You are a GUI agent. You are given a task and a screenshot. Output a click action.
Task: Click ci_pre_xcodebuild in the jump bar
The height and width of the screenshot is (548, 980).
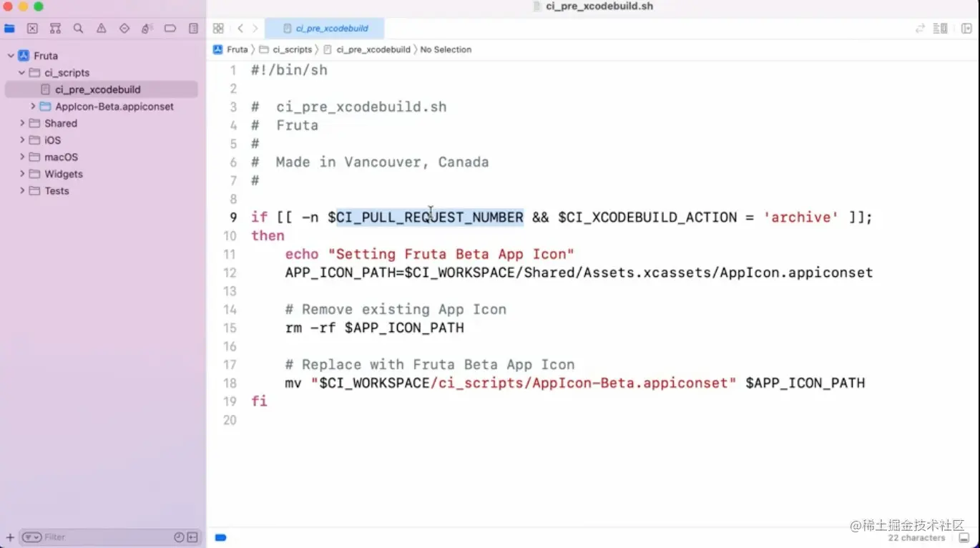click(367, 49)
